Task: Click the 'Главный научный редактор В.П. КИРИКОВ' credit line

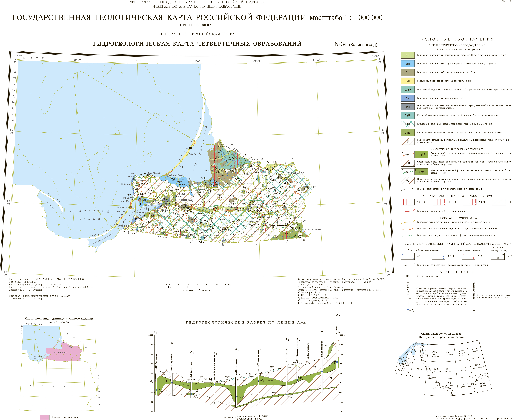Action: pyautogui.click(x=35, y=285)
